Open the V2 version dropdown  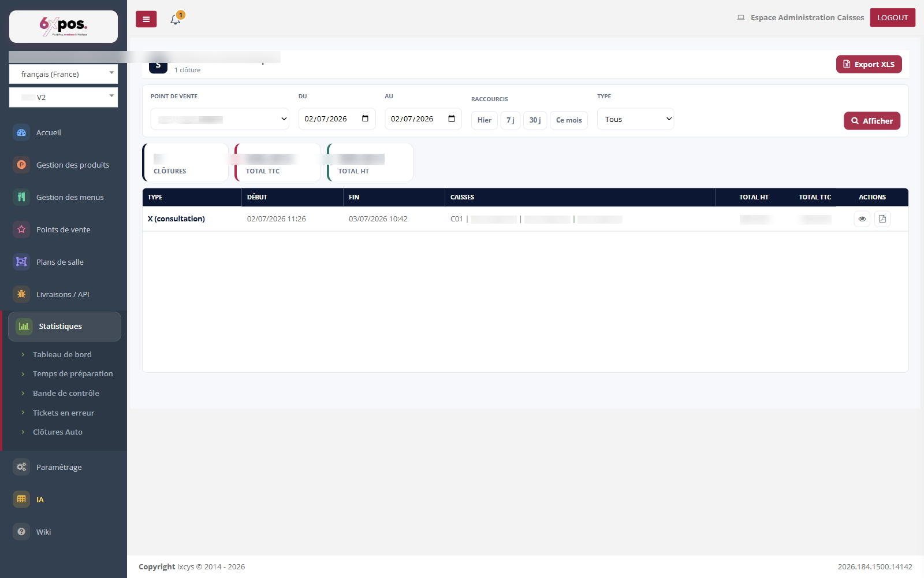click(x=64, y=97)
